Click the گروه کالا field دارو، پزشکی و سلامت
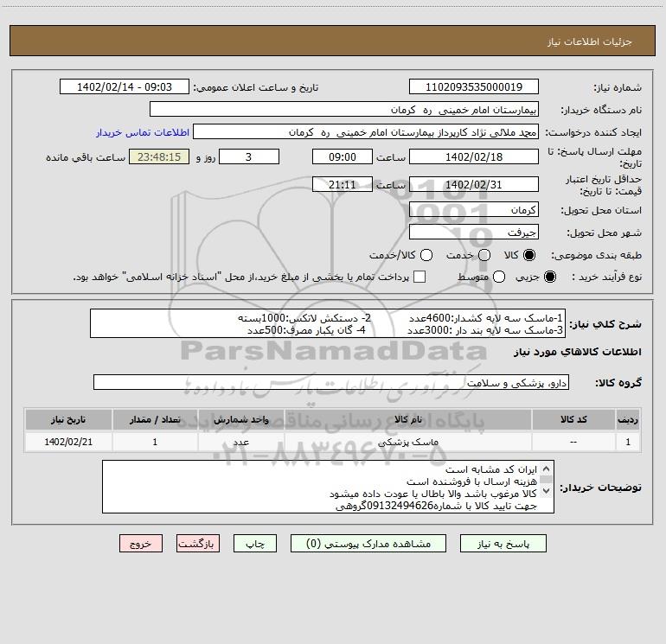666x644 pixels. (331, 382)
